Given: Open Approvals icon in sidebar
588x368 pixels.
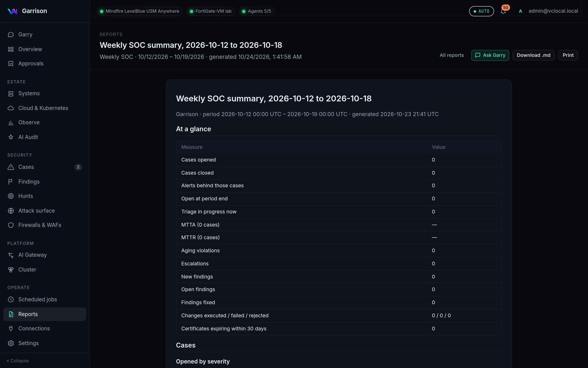Looking at the screenshot, I should point(11,64).
